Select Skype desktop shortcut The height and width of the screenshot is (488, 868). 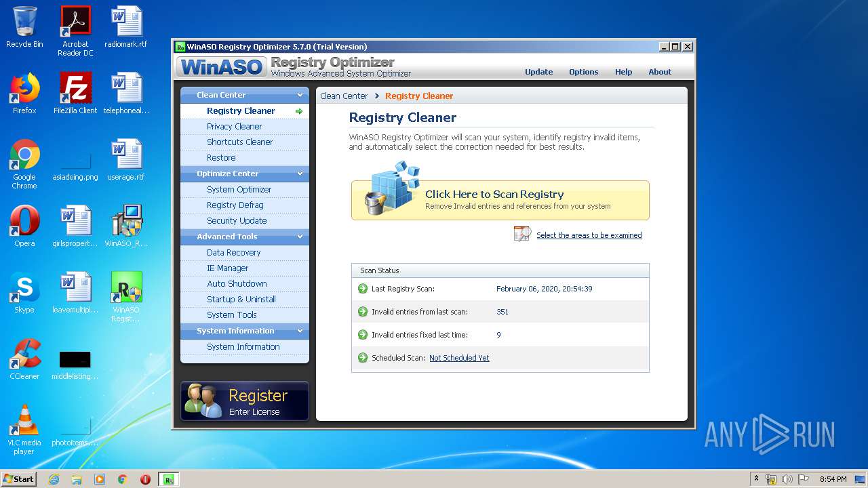24,293
